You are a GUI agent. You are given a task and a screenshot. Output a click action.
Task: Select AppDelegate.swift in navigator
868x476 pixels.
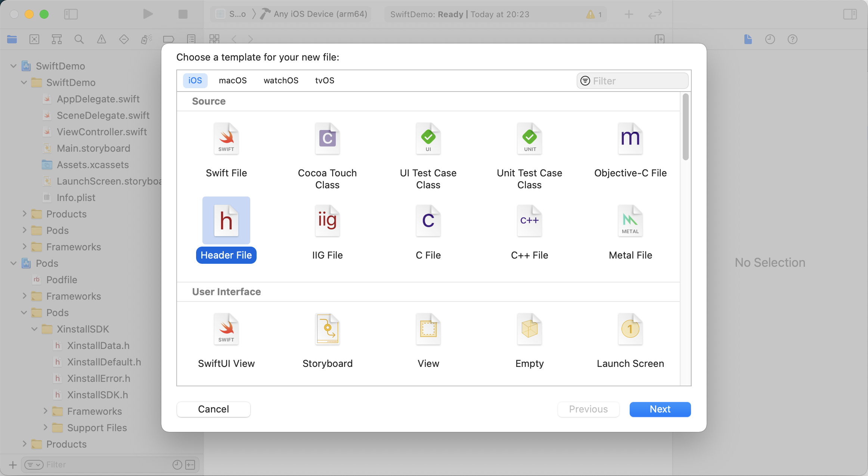pos(98,99)
